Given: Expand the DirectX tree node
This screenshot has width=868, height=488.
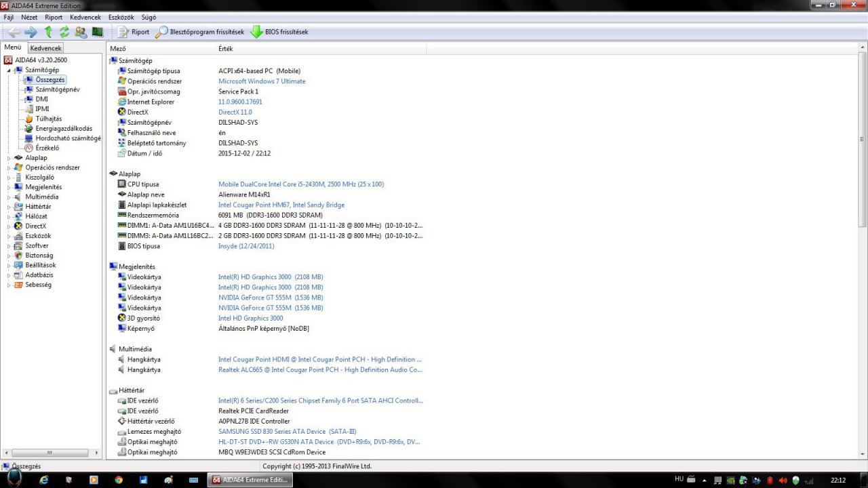Looking at the screenshot, I should tap(9, 226).
